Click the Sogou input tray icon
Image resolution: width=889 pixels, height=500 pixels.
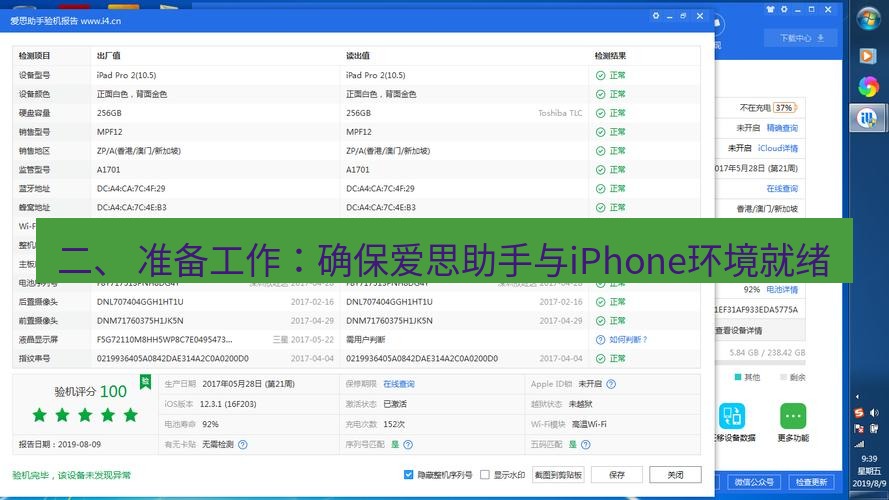(860, 413)
